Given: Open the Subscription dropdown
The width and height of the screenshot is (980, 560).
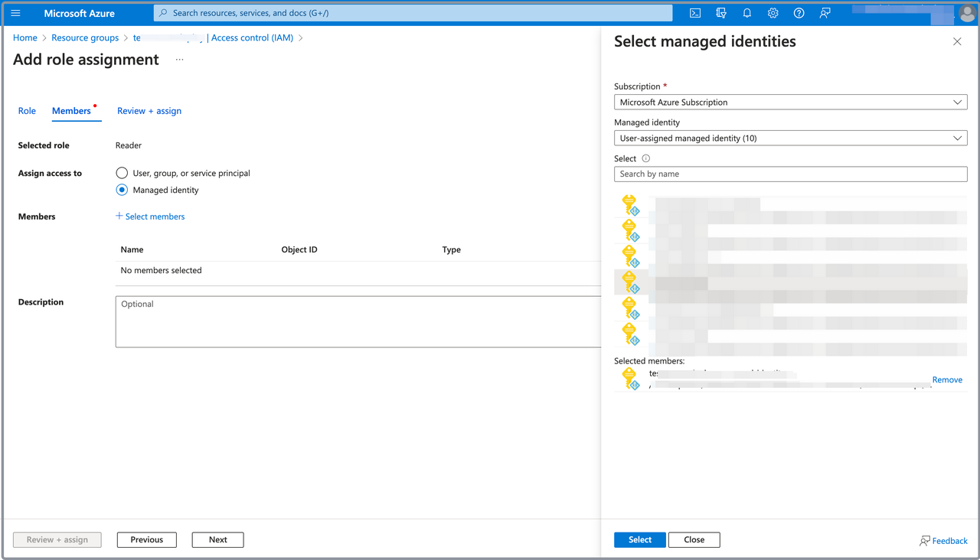Looking at the screenshot, I should [x=790, y=102].
